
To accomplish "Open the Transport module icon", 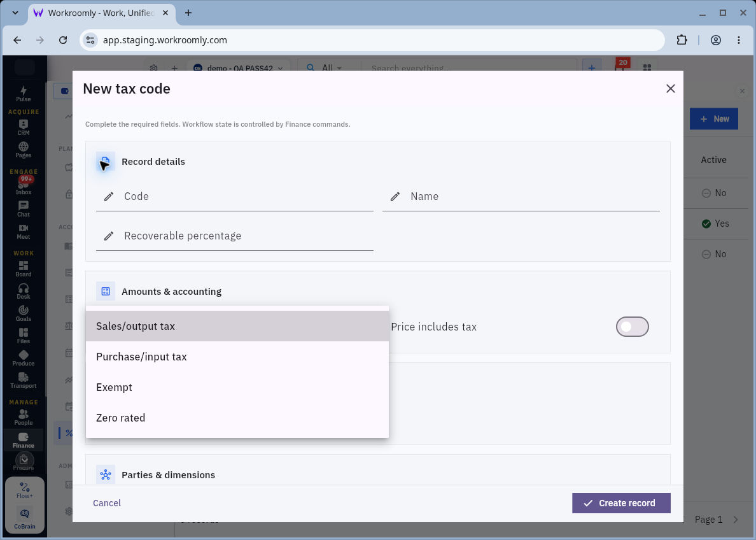I will click(x=23, y=380).
